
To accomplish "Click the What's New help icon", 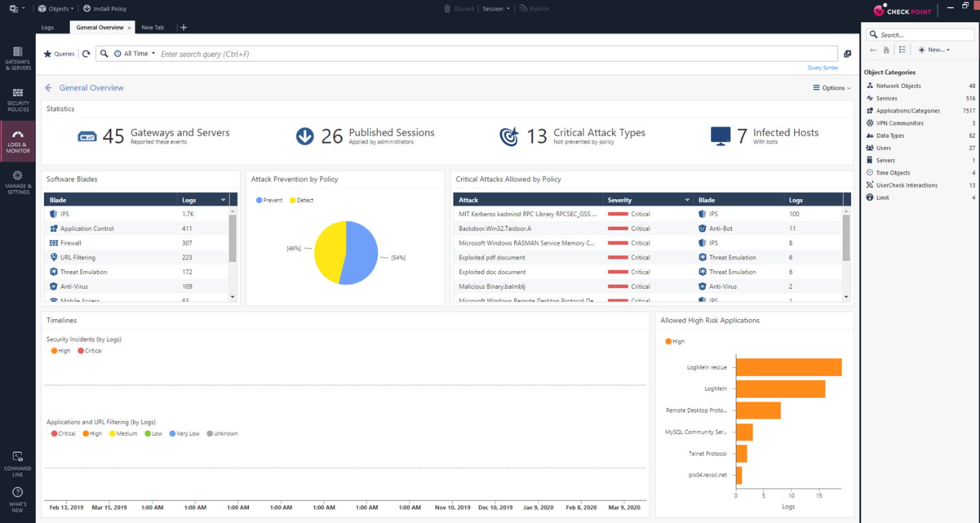I will point(17,496).
